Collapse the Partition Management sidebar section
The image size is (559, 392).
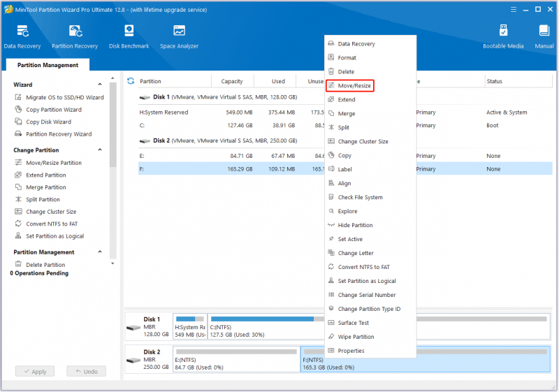[x=100, y=252]
